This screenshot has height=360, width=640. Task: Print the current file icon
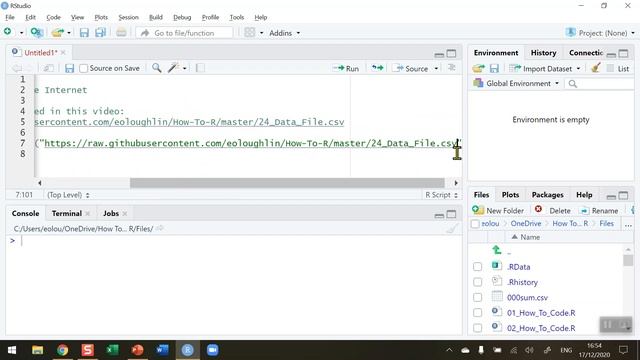(x=121, y=33)
